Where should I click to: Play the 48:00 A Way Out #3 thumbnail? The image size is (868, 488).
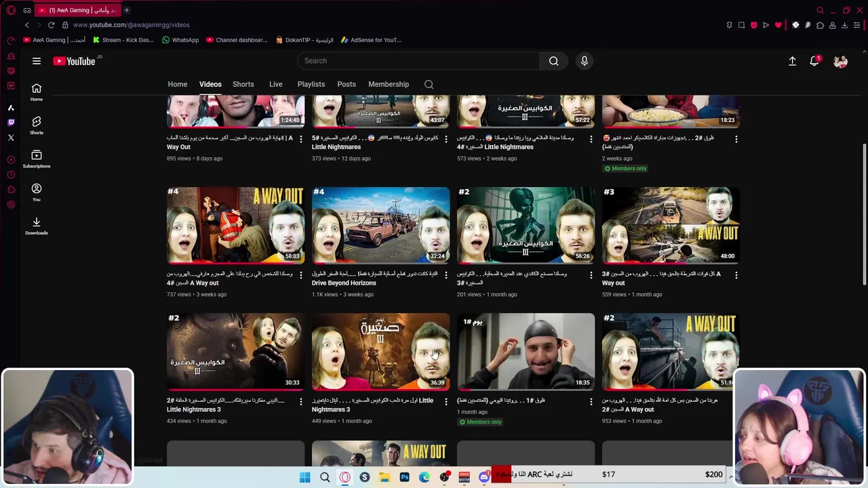coord(671,225)
